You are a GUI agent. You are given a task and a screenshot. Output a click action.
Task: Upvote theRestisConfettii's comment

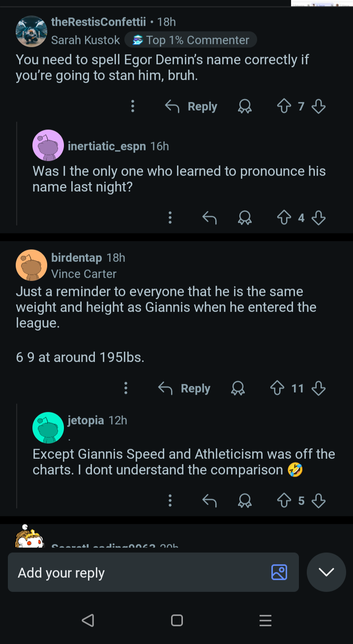[x=285, y=107]
